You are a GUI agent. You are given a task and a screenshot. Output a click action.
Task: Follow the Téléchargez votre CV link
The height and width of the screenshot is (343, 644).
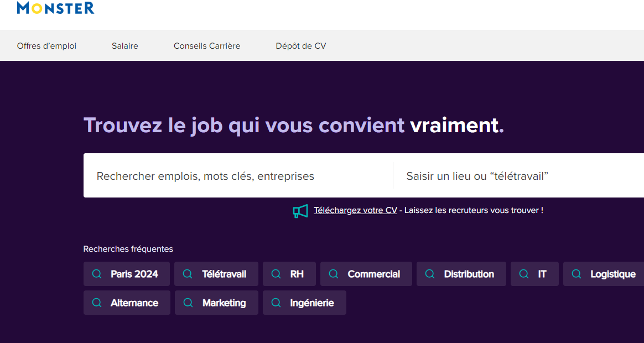tap(355, 210)
